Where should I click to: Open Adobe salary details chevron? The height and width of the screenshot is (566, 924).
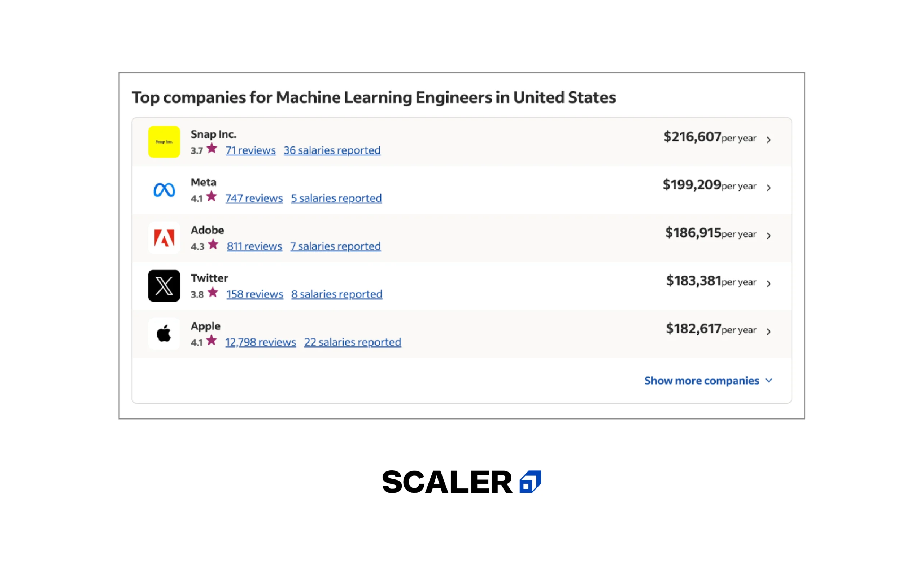768,236
